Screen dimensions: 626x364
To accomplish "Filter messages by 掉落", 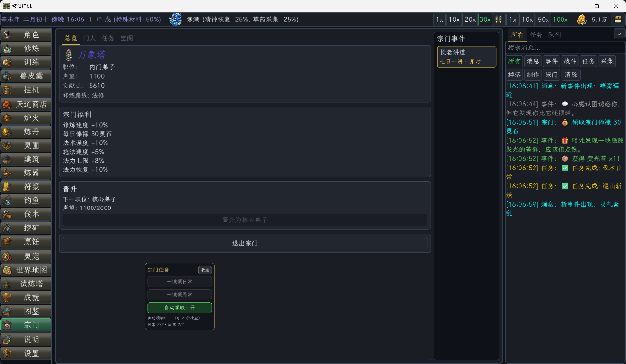I will click(x=514, y=75).
